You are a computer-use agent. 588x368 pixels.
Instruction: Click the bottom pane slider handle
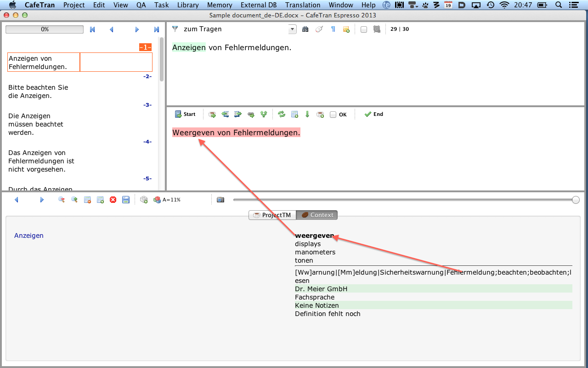(576, 200)
